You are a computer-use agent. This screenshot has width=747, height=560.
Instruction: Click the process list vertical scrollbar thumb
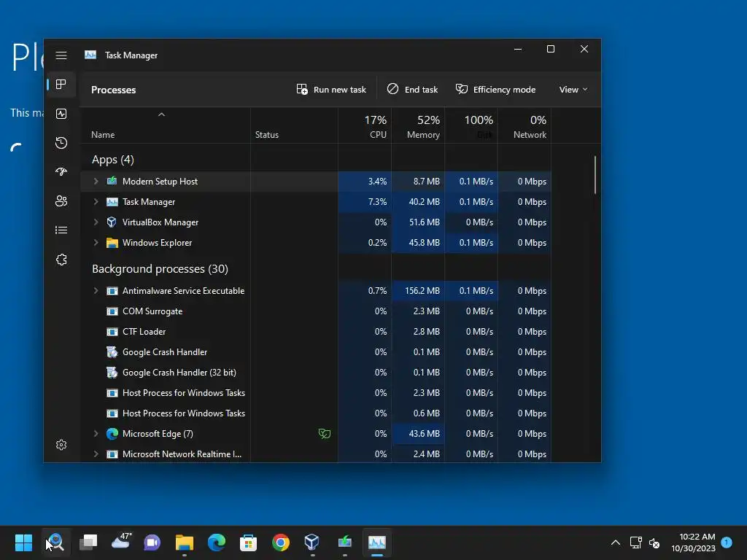[x=595, y=175]
